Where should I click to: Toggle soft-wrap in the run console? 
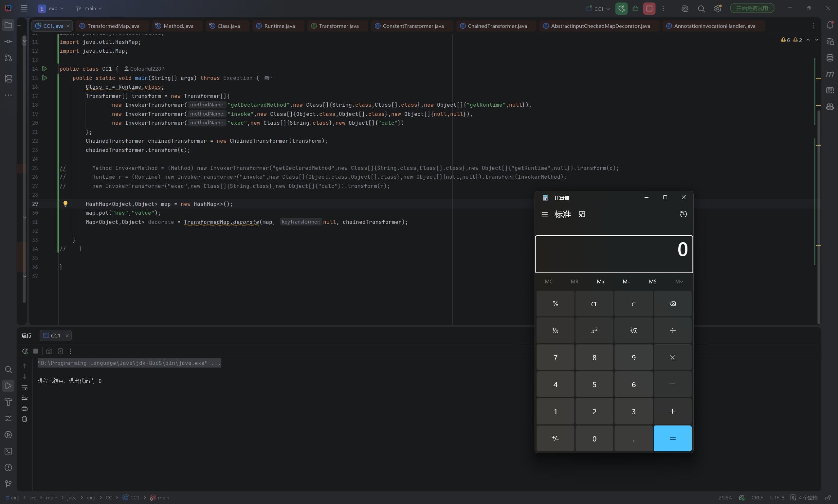[x=25, y=387]
